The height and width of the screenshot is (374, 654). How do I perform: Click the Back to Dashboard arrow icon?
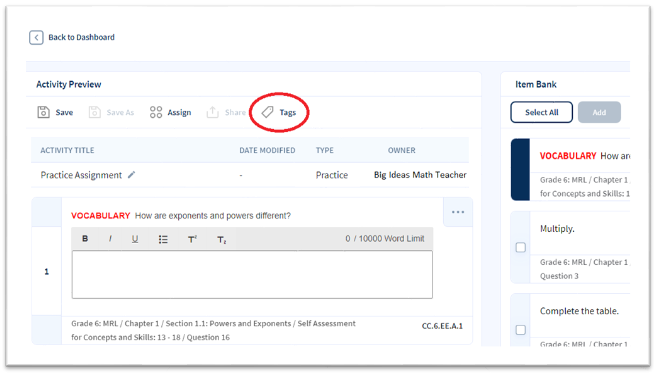36,38
